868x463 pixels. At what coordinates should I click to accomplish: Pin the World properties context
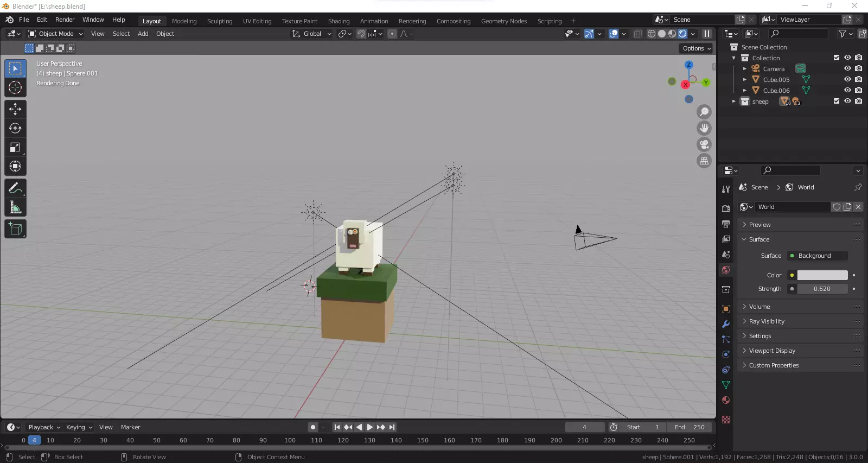(x=858, y=187)
